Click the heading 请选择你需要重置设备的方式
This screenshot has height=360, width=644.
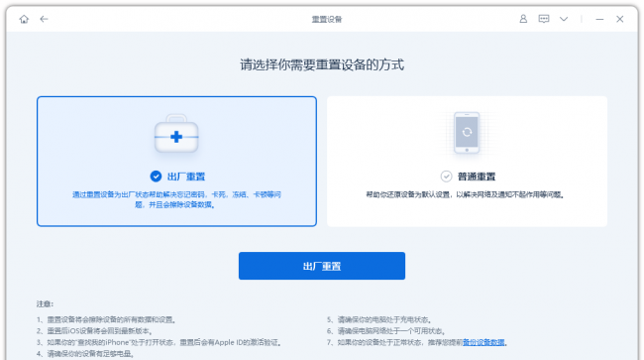(322, 64)
